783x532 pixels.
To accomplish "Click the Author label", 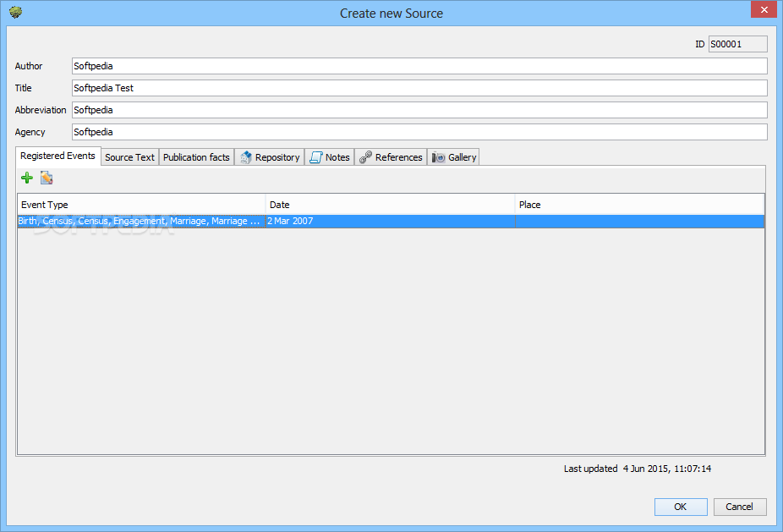I will pyautogui.click(x=29, y=66).
